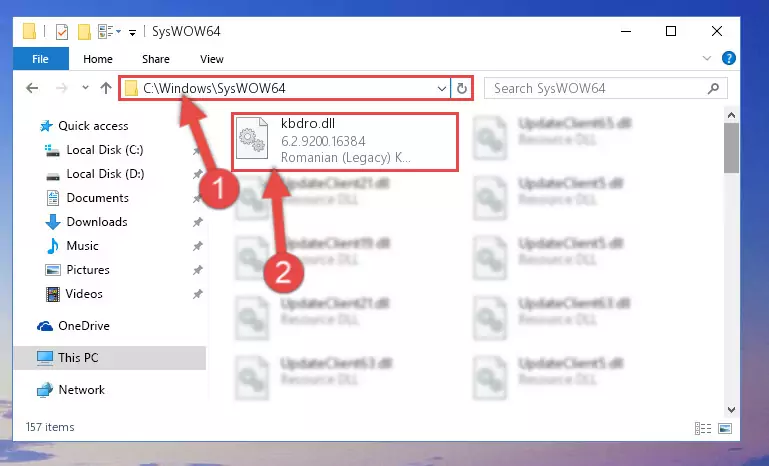Click the pin icon next to Pictures

coord(197,270)
